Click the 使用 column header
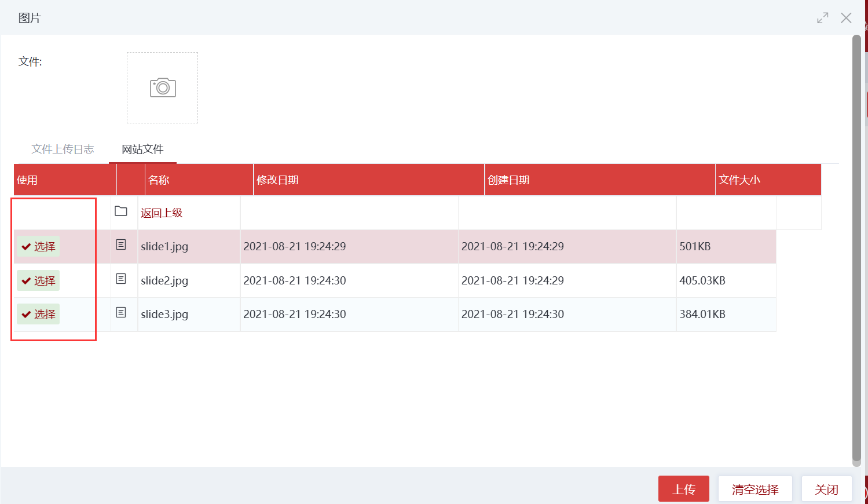Screen dimensions: 868x504 65,180
